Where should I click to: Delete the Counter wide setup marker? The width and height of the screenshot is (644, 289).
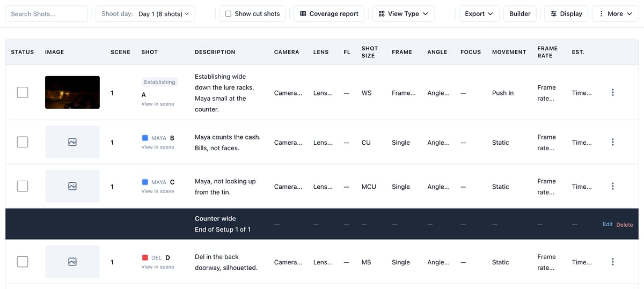point(625,225)
